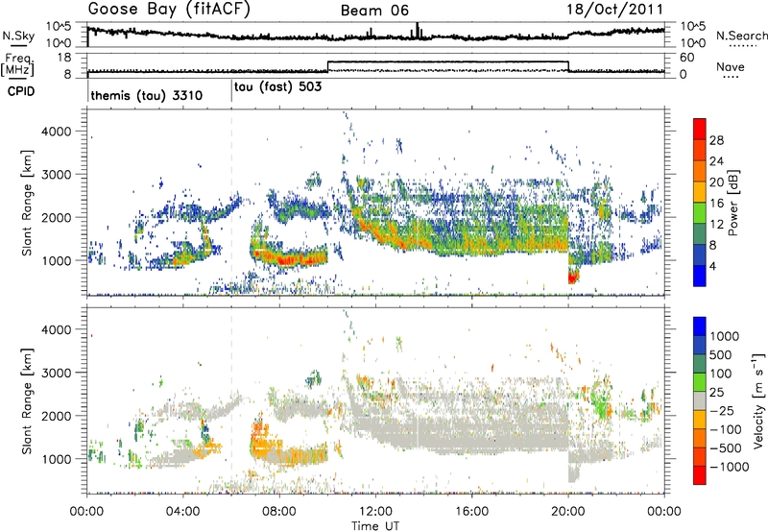The height and width of the screenshot is (532, 768).
Task: Click the 'CPID' row label
Action: point(21,91)
